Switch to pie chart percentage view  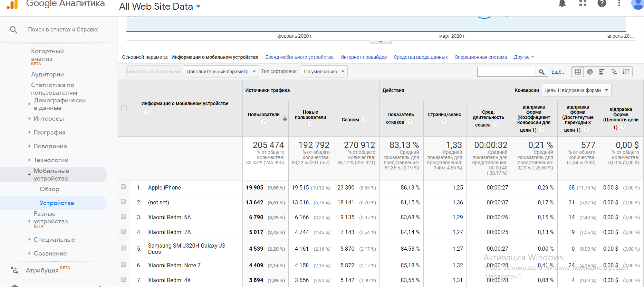tap(590, 72)
